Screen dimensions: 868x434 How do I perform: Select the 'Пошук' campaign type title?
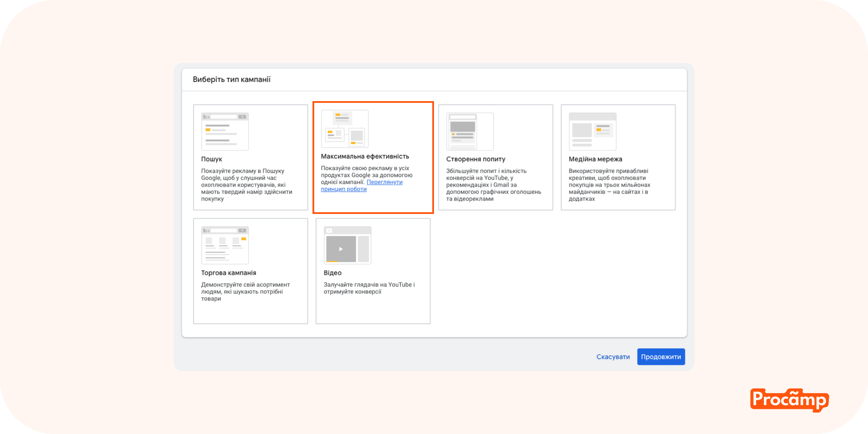click(x=211, y=159)
